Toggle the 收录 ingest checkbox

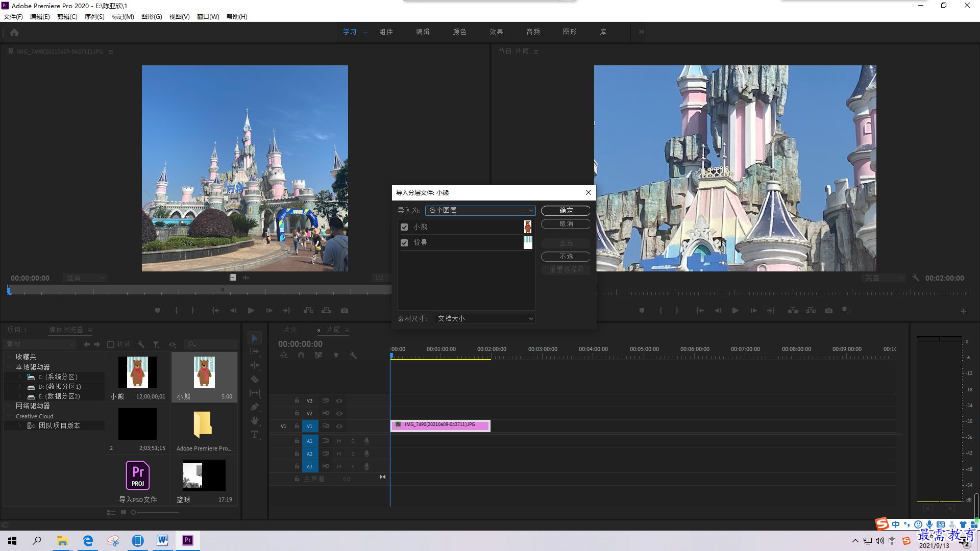[111, 344]
